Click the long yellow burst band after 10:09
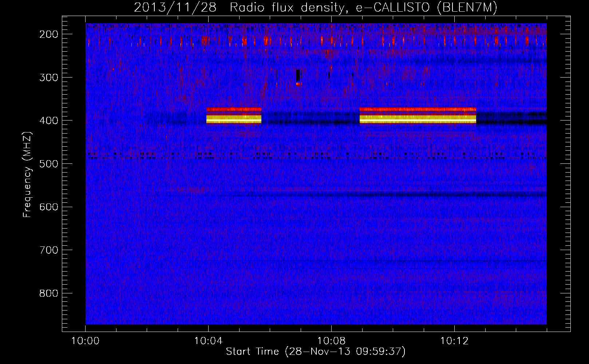Image resolution: width=589 pixels, height=364 pixels. (418, 119)
